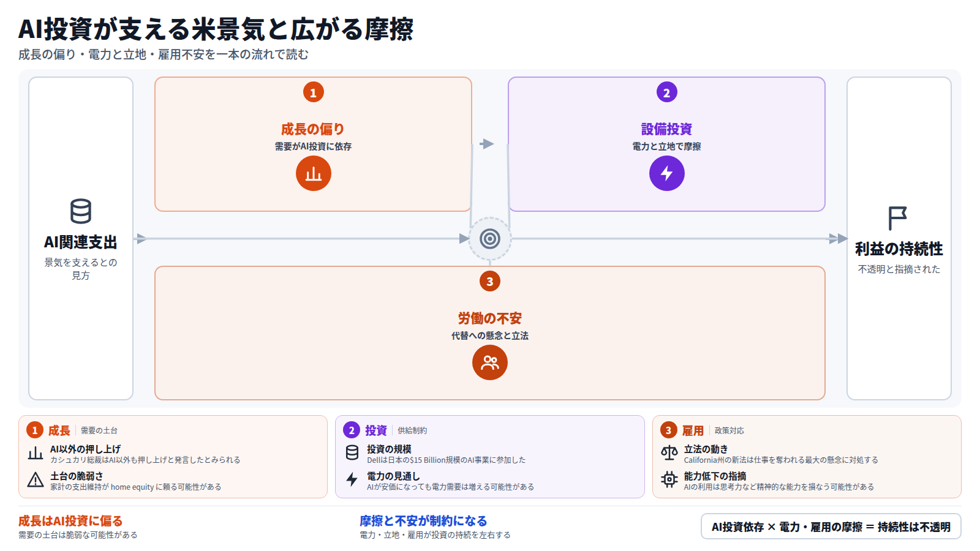Click the Dell $15 Billion sentence
Viewport: 980px width, 551px height.
click(x=446, y=460)
